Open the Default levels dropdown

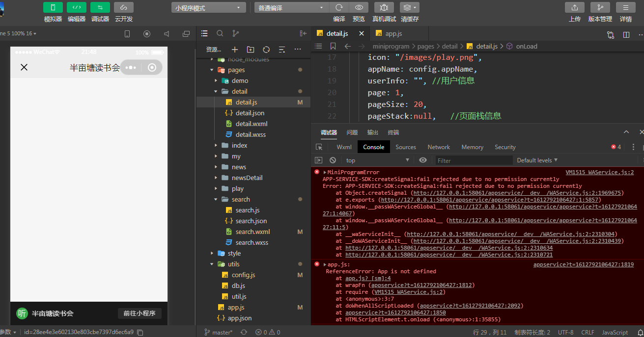pyautogui.click(x=537, y=160)
